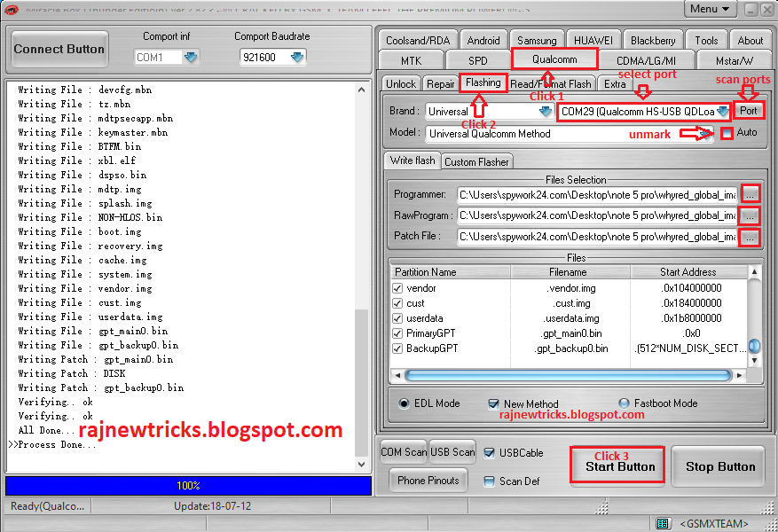
Task: Select the EDL Mode radio button
Action: pyautogui.click(x=404, y=403)
